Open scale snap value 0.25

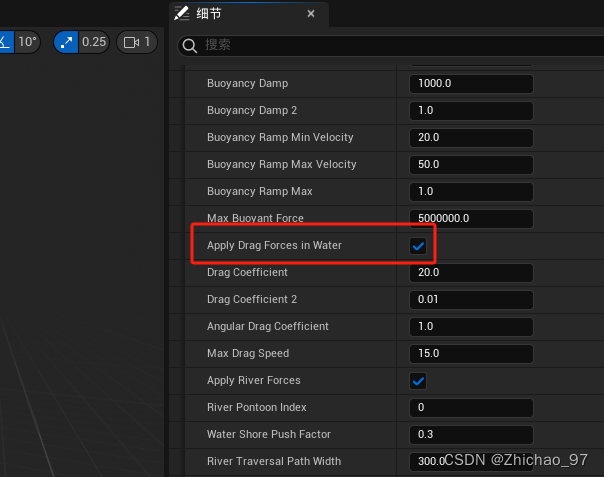pyautogui.click(x=94, y=42)
